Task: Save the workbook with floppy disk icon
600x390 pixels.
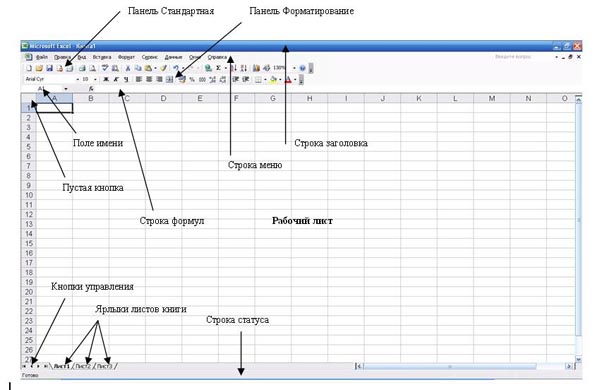Action: point(50,68)
